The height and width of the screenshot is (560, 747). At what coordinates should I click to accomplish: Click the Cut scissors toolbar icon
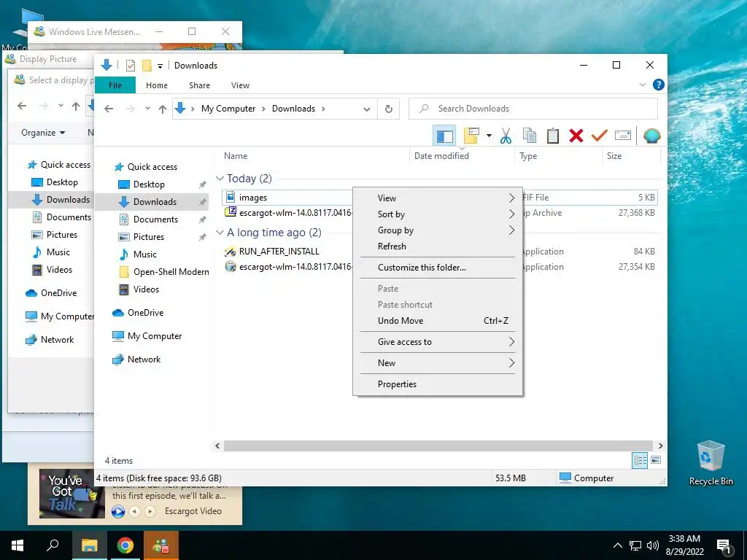(x=506, y=136)
